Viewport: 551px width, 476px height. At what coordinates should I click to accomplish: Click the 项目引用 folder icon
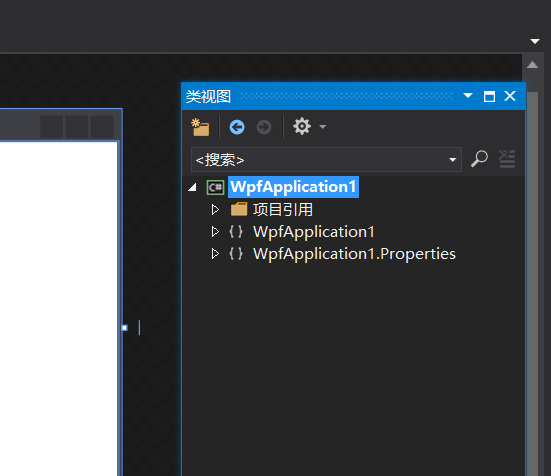point(239,209)
